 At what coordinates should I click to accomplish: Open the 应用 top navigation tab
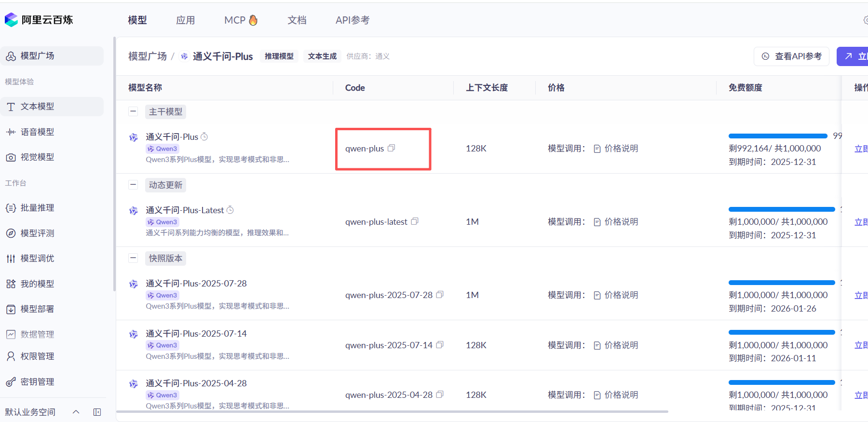pyautogui.click(x=186, y=20)
